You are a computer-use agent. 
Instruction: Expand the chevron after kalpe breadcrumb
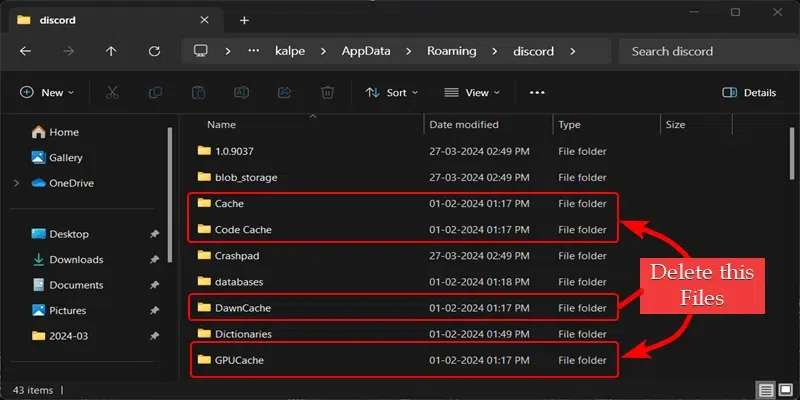(323, 51)
